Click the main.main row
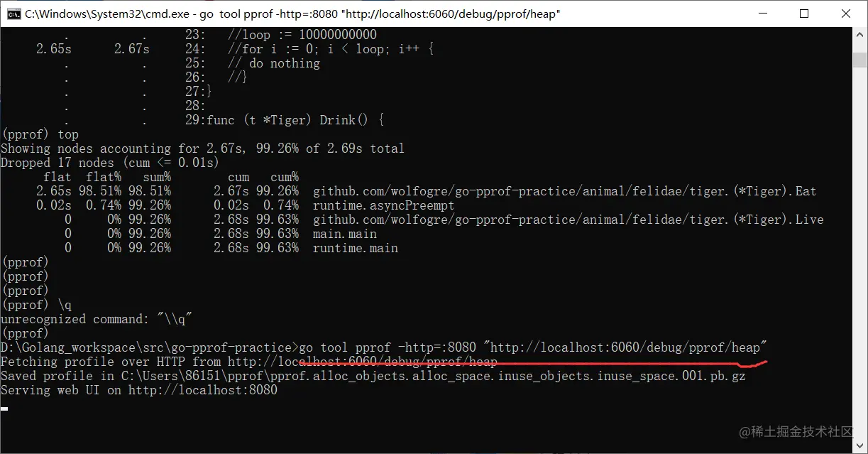The width and height of the screenshot is (868, 454). pyautogui.click(x=220, y=234)
